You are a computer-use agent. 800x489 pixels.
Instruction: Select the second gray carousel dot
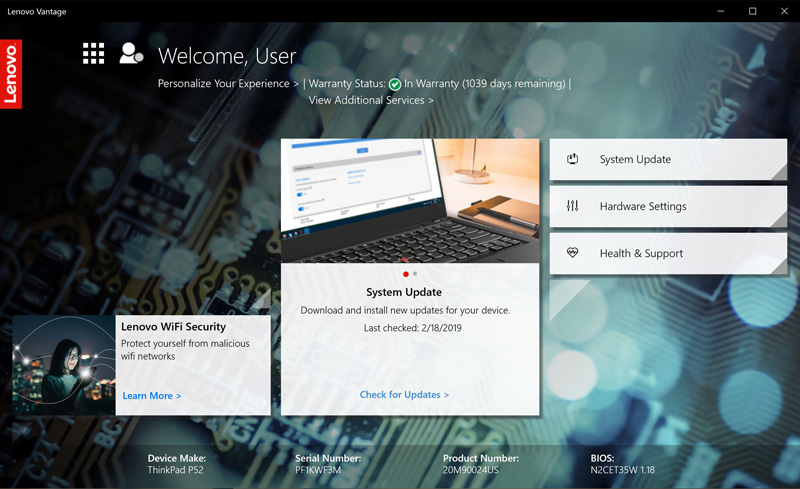pyautogui.click(x=415, y=274)
